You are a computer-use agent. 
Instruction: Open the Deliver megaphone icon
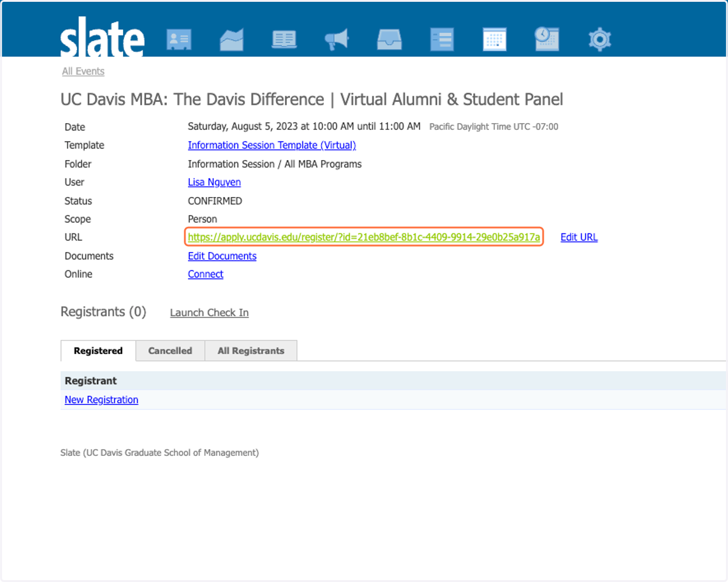[337, 40]
